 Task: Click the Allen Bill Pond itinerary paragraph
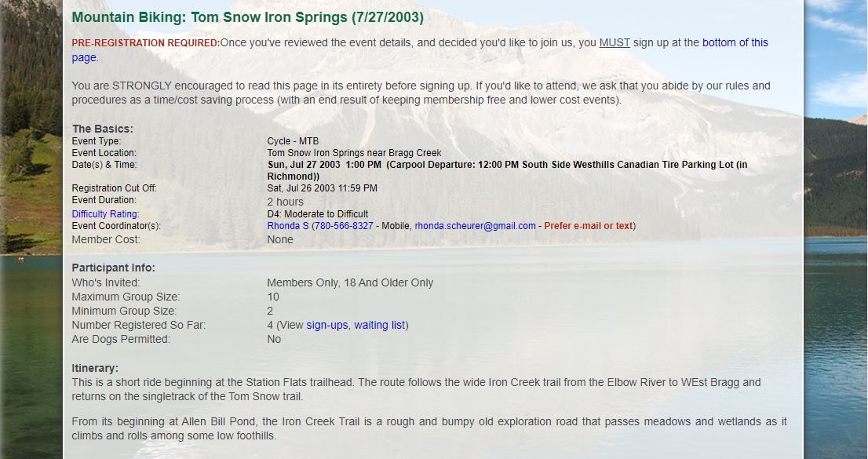[x=429, y=428]
